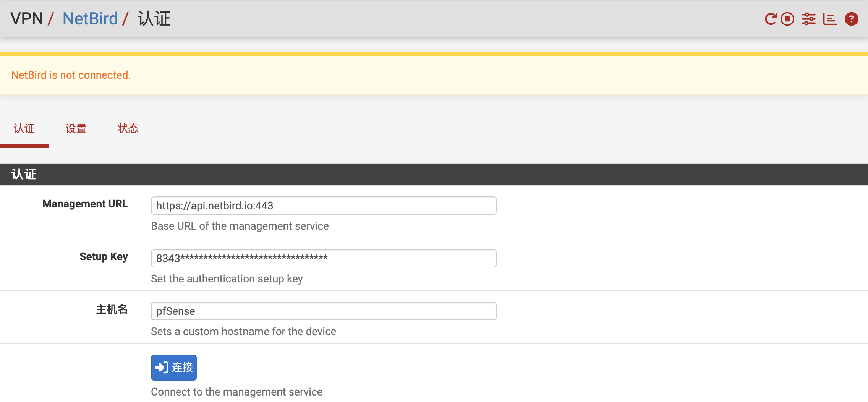Screen dimensions: 868x402
Task: Focus the Setup Key input field
Action: click(x=324, y=258)
